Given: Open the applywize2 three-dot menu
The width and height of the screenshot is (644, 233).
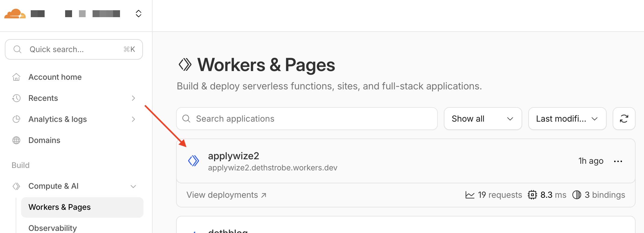Looking at the screenshot, I should [x=618, y=161].
